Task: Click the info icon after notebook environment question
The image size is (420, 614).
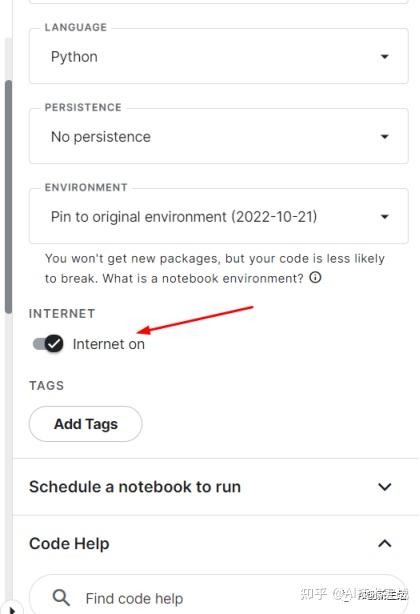Action: point(315,278)
